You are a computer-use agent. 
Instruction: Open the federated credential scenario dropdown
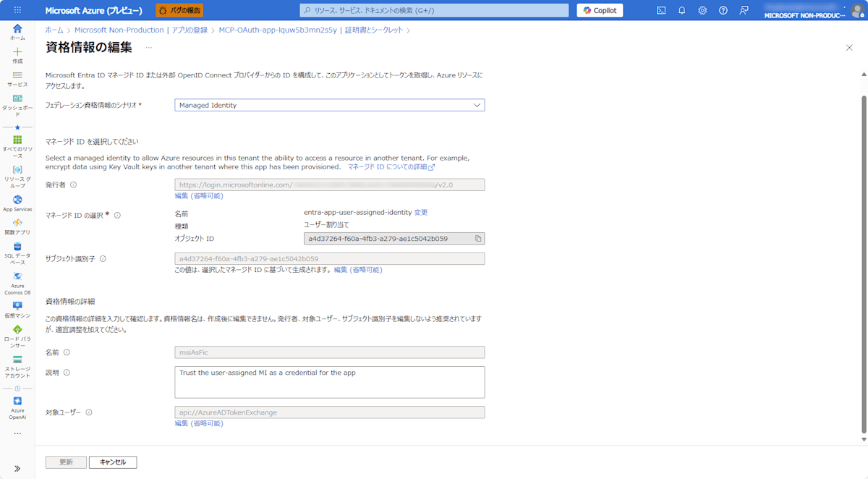pyautogui.click(x=330, y=105)
